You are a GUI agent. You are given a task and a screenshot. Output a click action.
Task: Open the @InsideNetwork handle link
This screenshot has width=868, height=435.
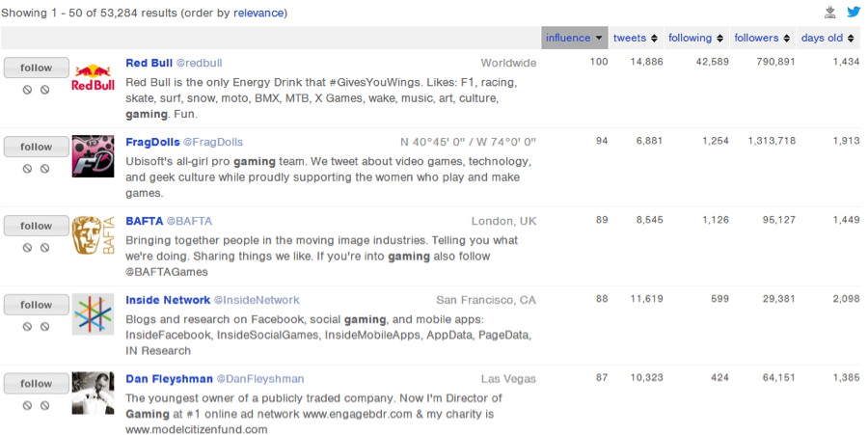click(257, 300)
